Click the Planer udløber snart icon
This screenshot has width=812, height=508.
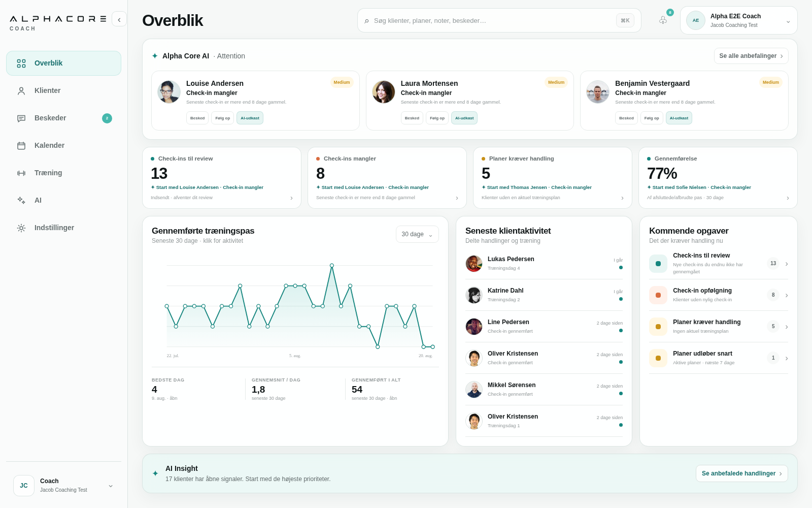(x=658, y=358)
